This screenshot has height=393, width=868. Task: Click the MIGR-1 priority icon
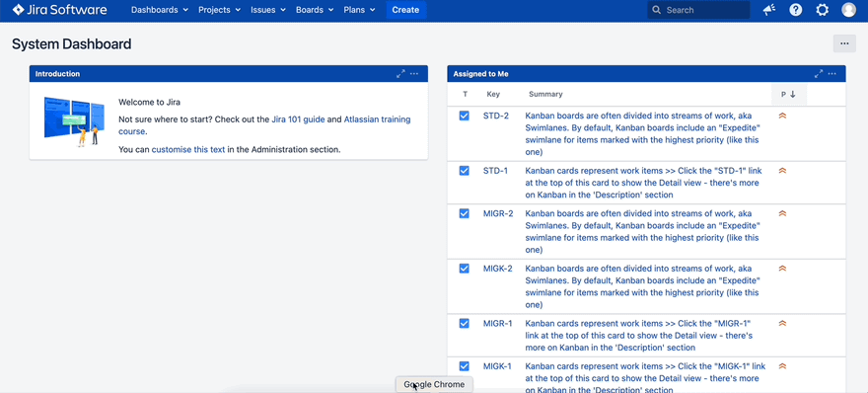point(782,323)
